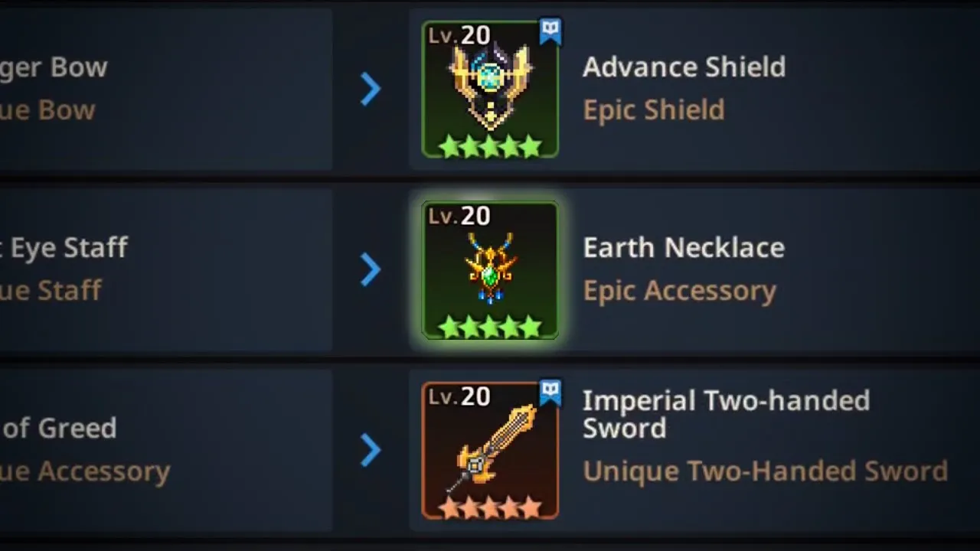Image resolution: width=980 pixels, height=551 pixels.
Task: Click the blue arrow beside Imperial Sword
Action: tap(371, 451)
